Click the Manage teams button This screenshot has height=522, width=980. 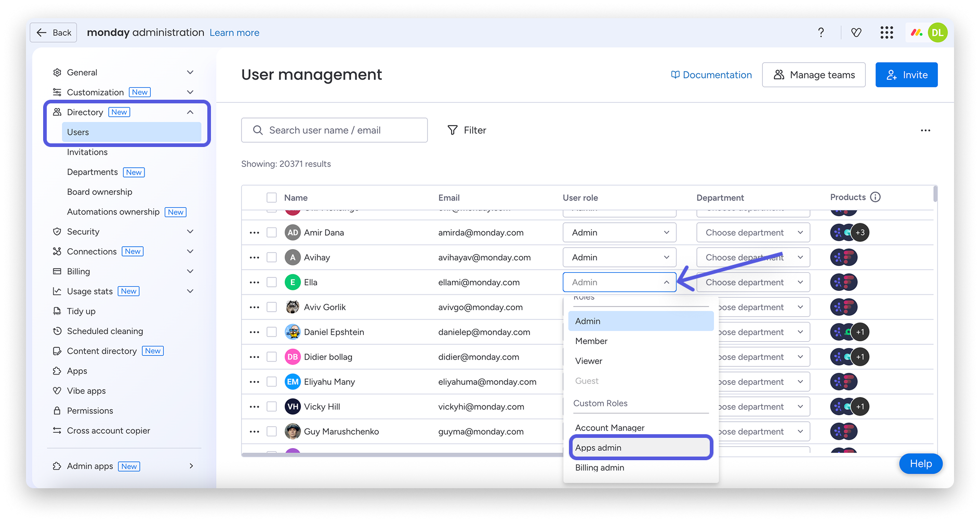[814, 75]
